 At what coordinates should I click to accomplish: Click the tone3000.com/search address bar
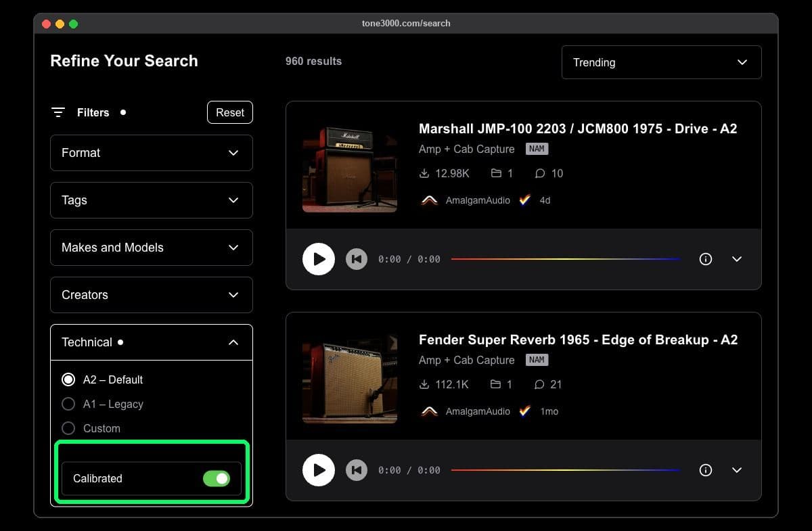pos(406,23)
